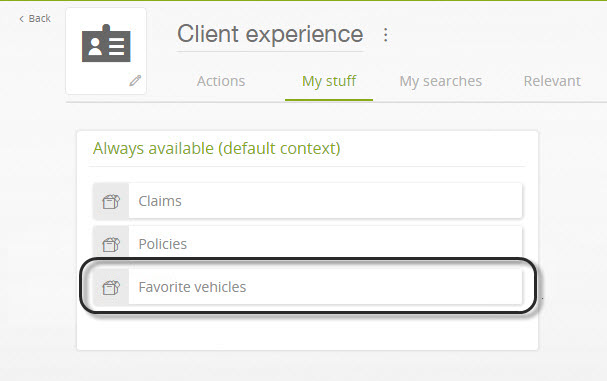
Task: Click the ID badge icon
Action: [x=106, y=43]
